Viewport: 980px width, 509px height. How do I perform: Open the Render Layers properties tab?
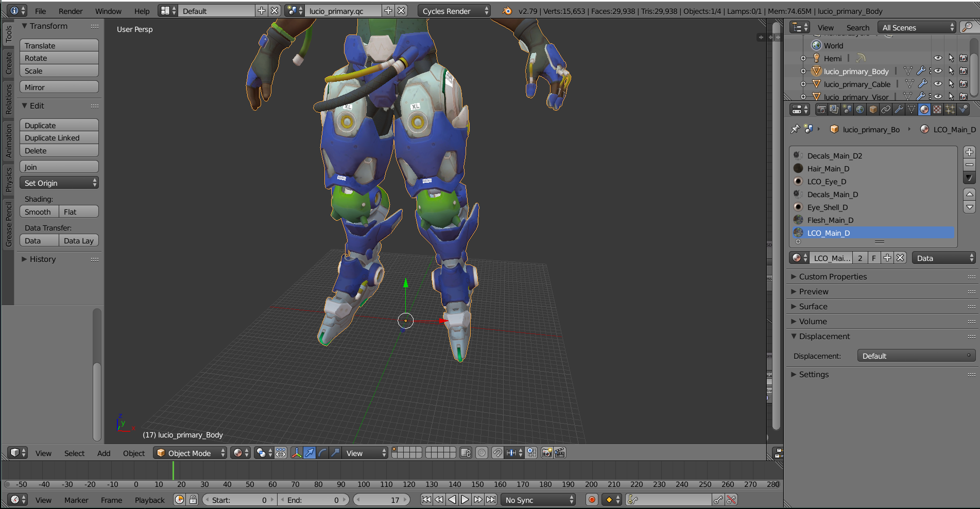pos(834,109)
